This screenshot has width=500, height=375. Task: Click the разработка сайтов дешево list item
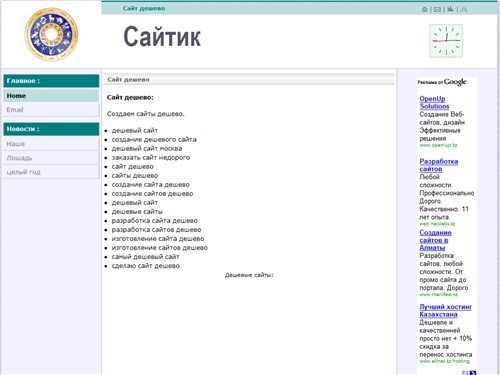coord(156,229)
